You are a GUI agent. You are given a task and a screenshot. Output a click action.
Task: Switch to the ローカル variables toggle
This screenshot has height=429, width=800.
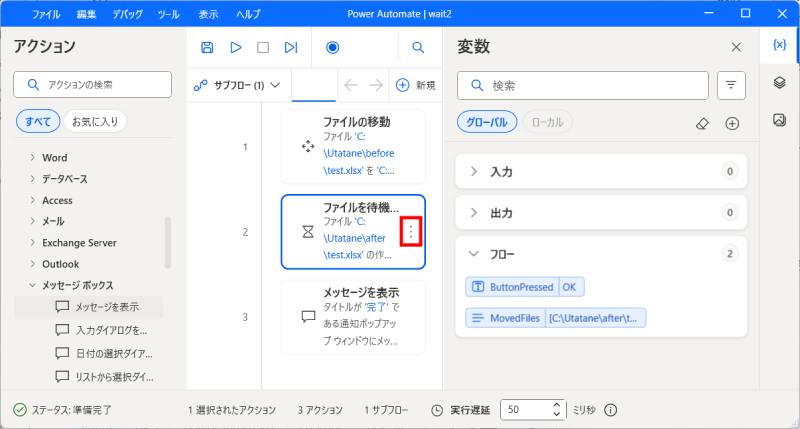548,122
